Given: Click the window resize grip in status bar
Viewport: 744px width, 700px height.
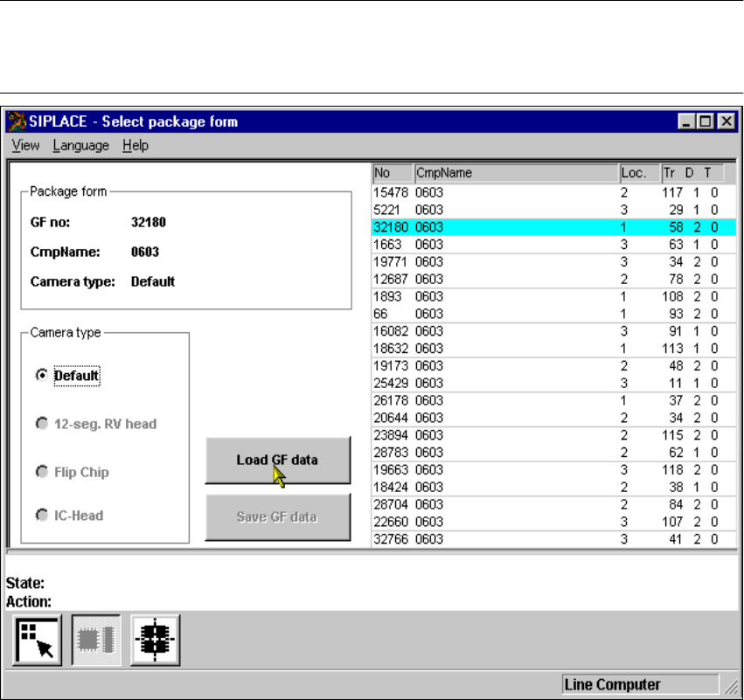Looking at the screenshot, I should pyautogui.click(x=730, y=686).
